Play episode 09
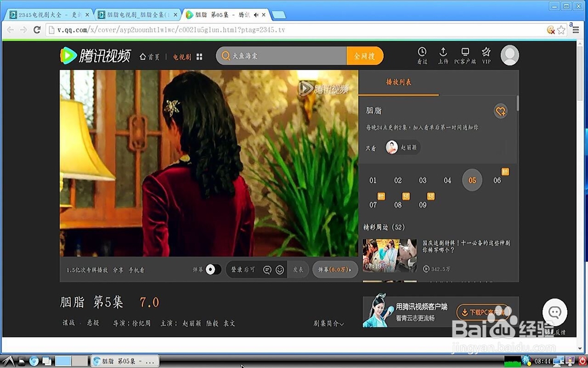 coord(423,205)
